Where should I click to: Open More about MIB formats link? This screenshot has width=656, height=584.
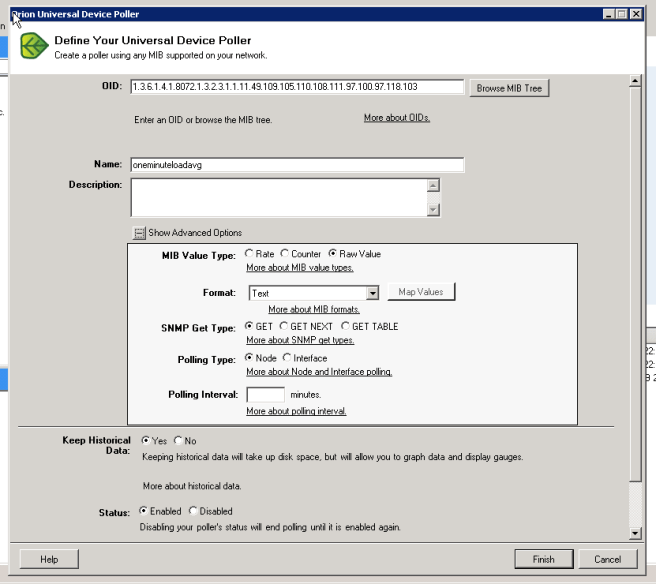pos(314,310)
